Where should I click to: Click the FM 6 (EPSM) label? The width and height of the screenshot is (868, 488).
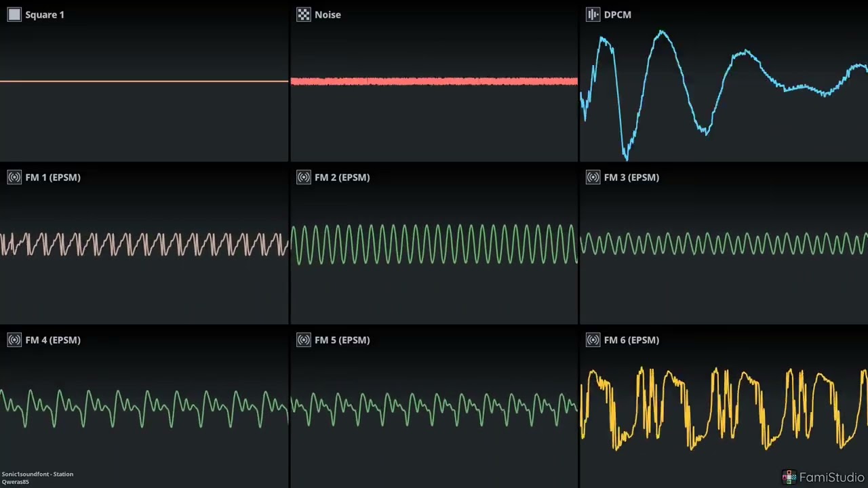coord(632,340)
